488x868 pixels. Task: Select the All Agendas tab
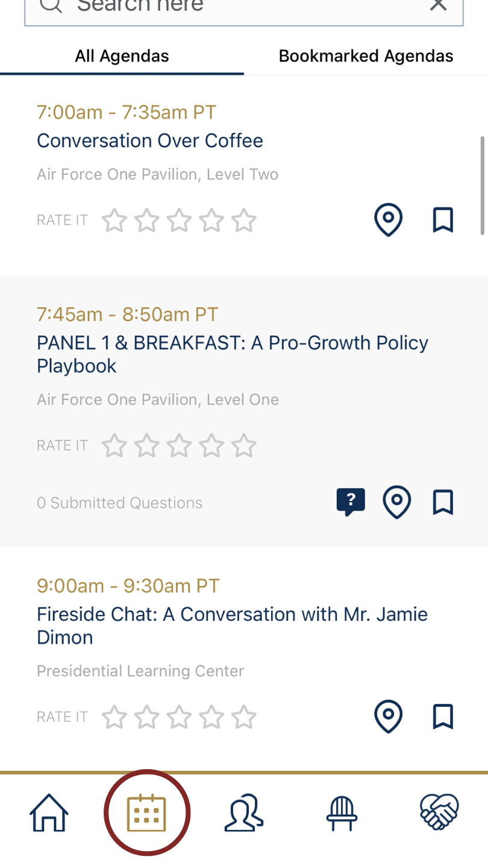[x=122, y=56]
